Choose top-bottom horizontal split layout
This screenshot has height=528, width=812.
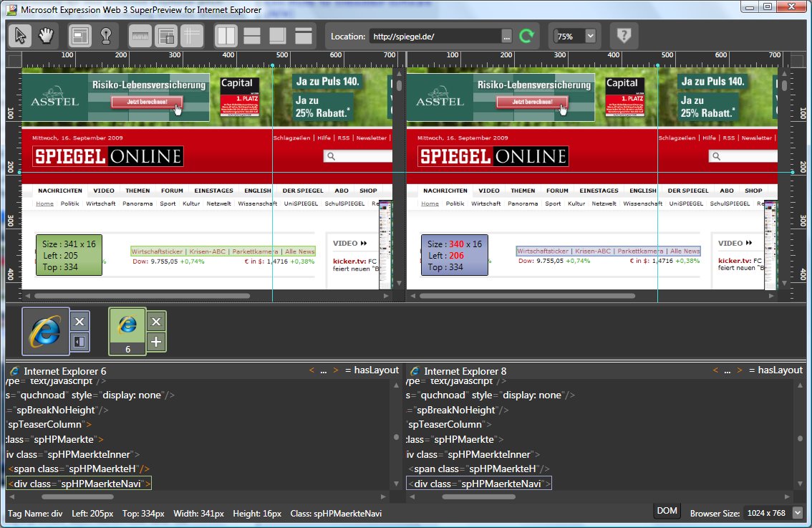[251, 36]
